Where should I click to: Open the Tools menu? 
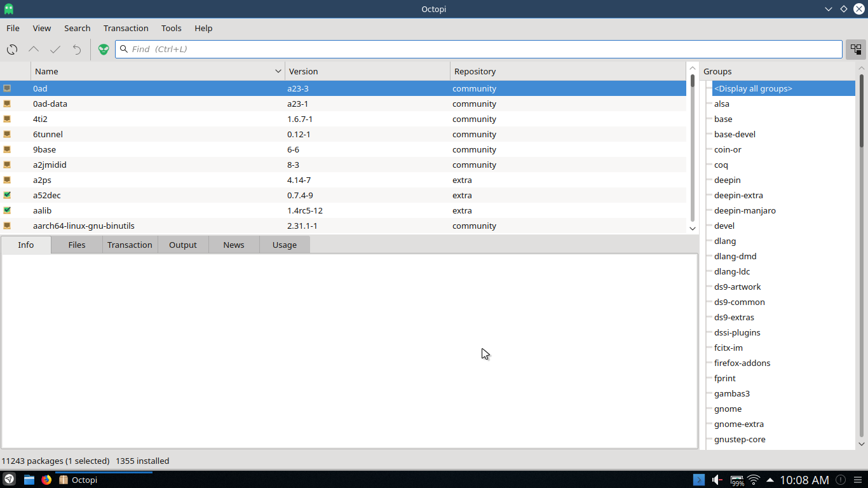[171, 28]
